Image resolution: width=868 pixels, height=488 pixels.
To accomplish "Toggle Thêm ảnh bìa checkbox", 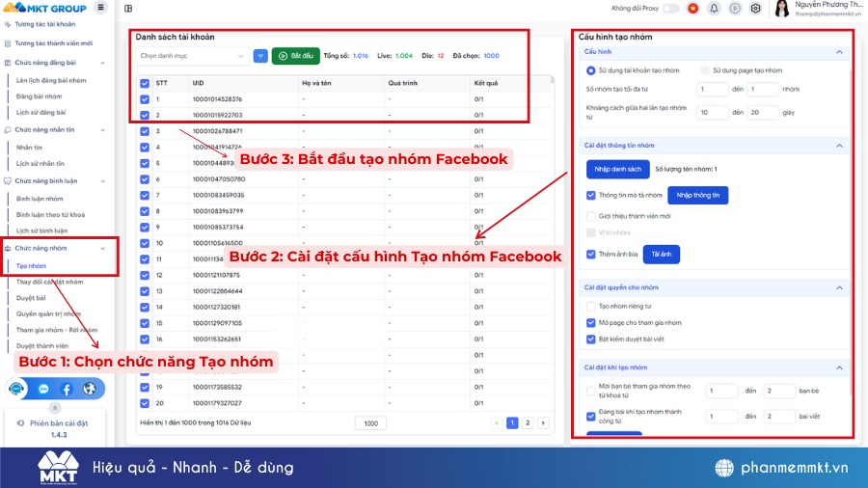I will [x=590, y=254].
